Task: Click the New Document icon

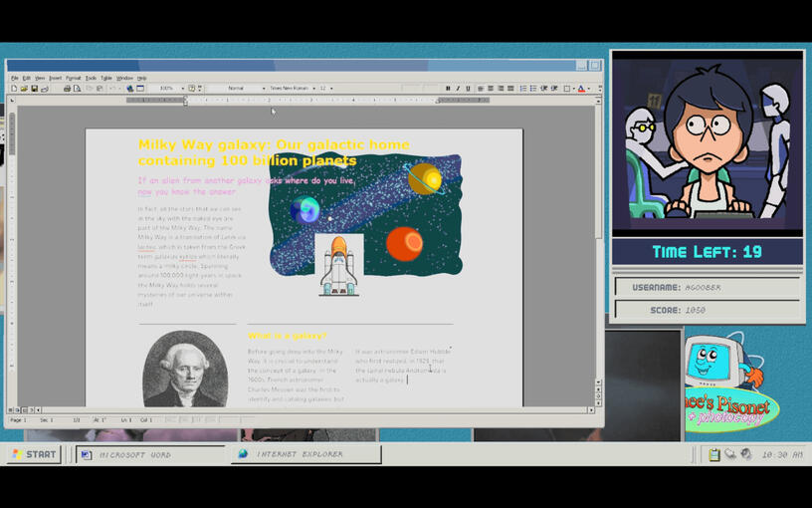Action: tap(14, 89)
